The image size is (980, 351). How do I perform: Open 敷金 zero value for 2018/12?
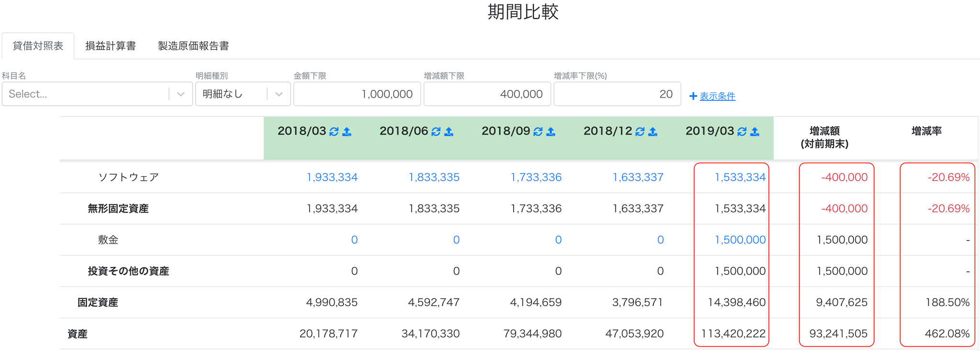pos(660,240)
